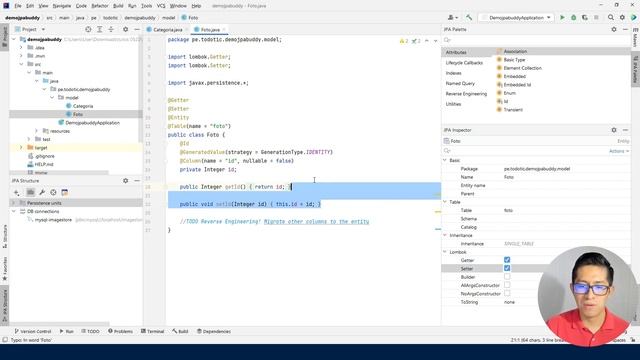
Task: Hide the Project panel with minus icon
Action: coord(137,29)
